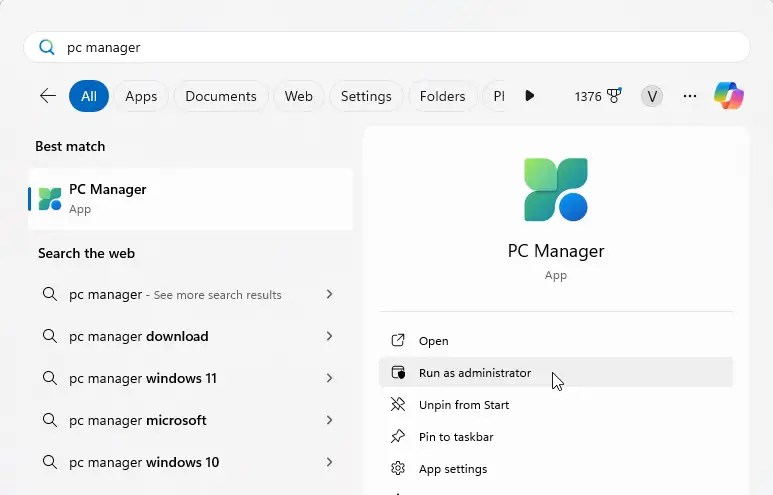Expand the 'pc manager download' chevron
This screenshot has width=773, height=495.
[x=329, y=336]
